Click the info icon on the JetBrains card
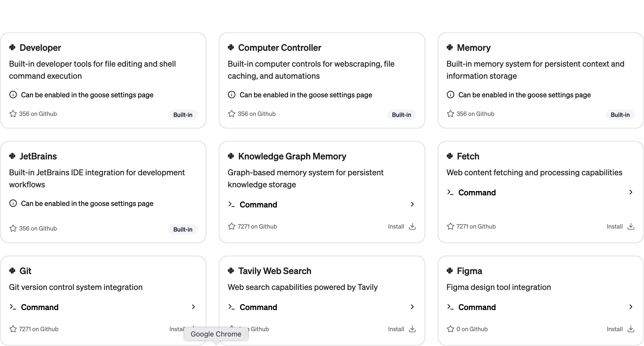644x346 pixels. 13,203
